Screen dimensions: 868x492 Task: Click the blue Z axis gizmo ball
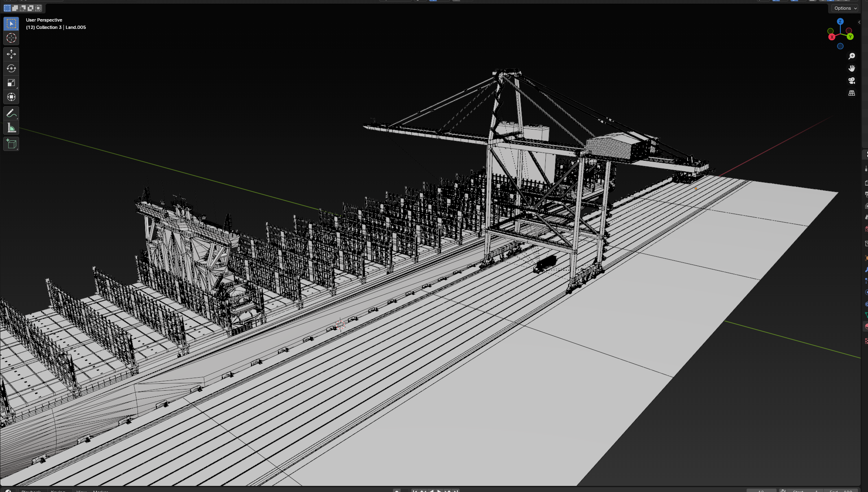(840, 21)
